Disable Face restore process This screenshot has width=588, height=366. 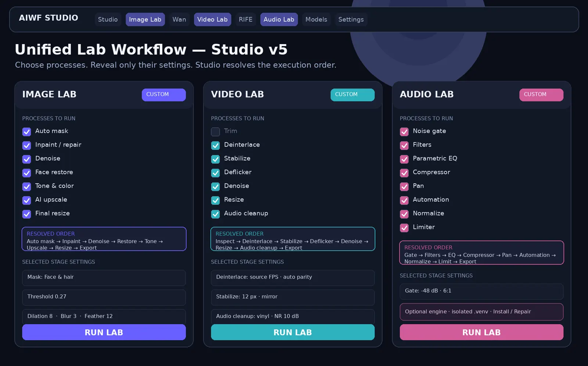click(27, 173)
